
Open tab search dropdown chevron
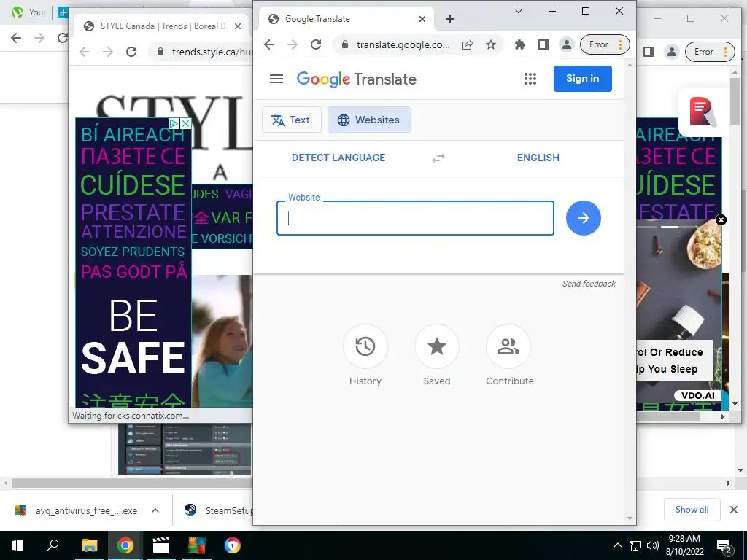[519, 11]
